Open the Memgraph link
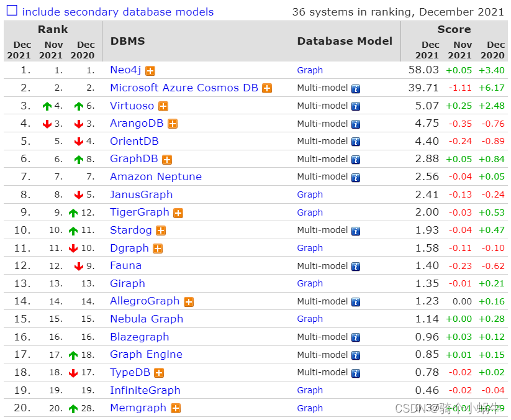The image size is (511, 420). pos(138,408)
